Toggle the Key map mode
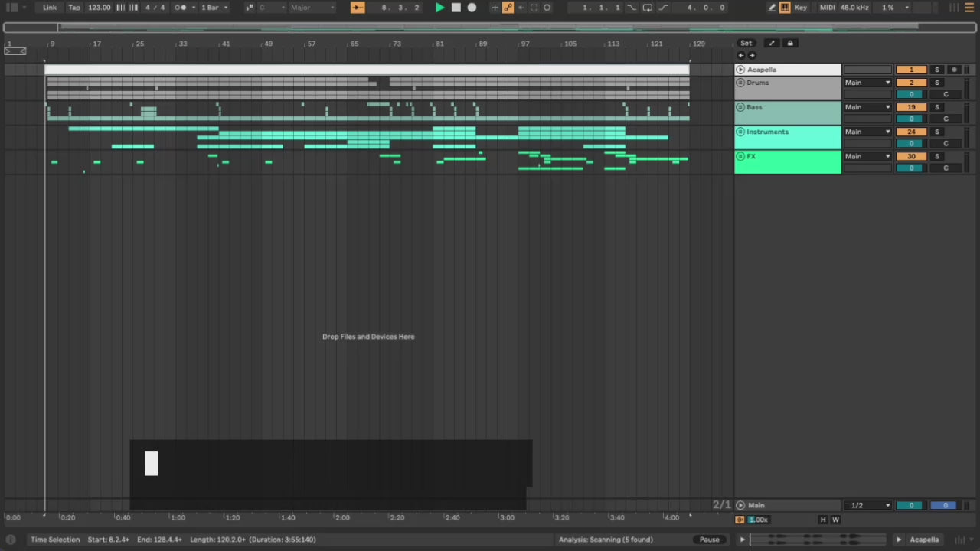This screenshot has width=980, height=551. click(x=800, y=8)
